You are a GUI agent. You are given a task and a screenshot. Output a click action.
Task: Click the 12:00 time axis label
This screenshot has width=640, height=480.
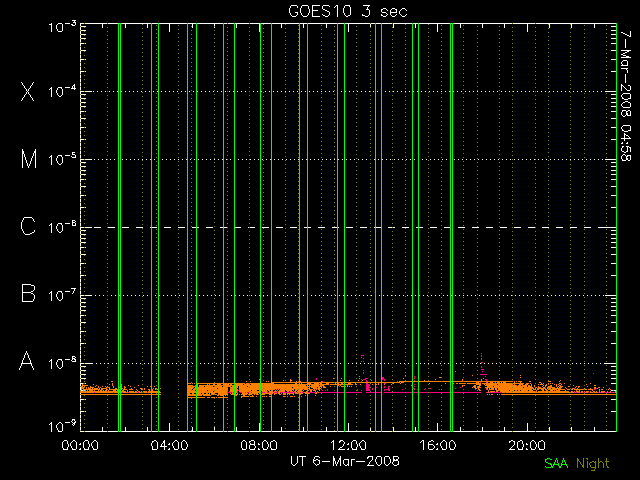point(348,444)
